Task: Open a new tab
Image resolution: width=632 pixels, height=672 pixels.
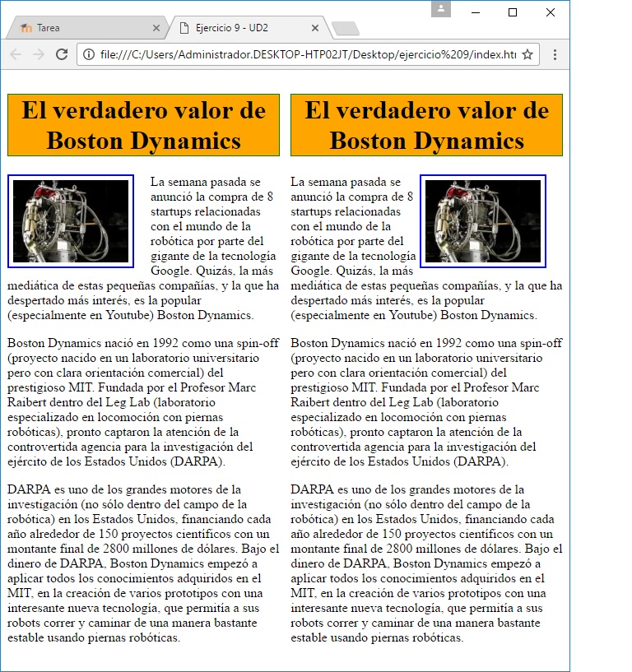Action: (346, 28)
